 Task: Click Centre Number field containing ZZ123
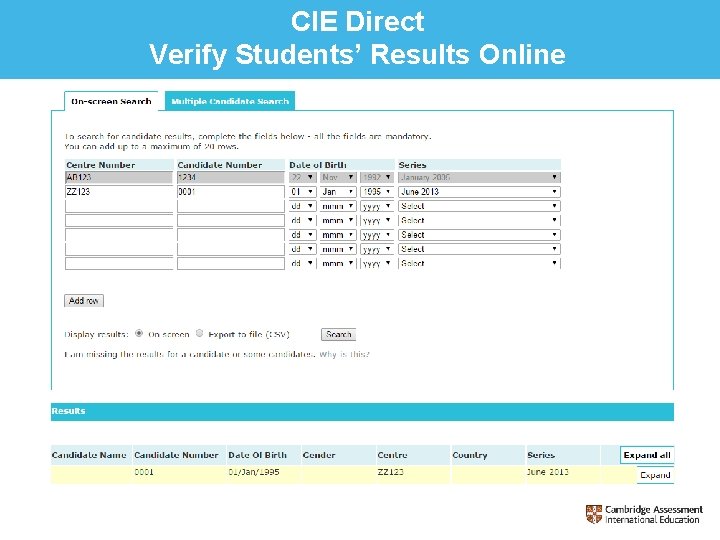(x=119, y=192)
